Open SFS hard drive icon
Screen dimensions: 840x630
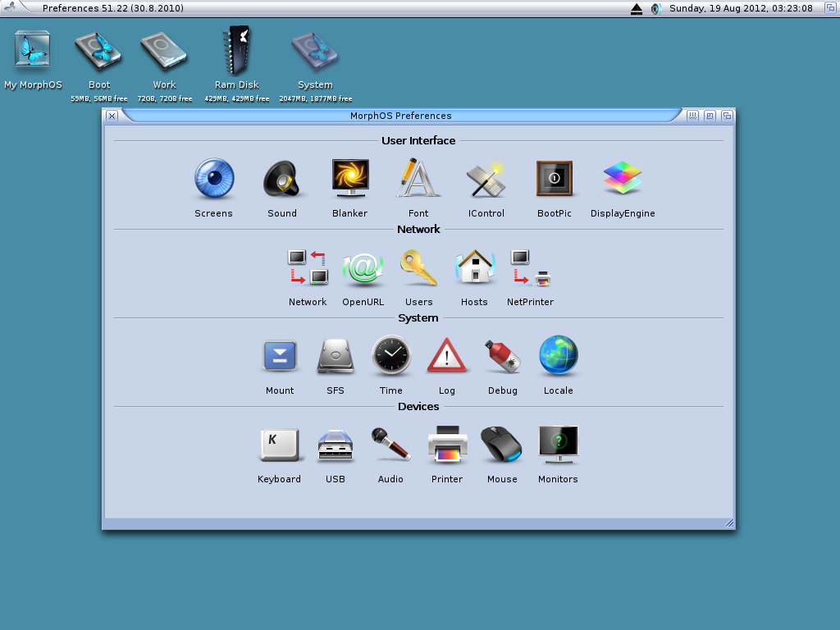(x=336, y=356)
